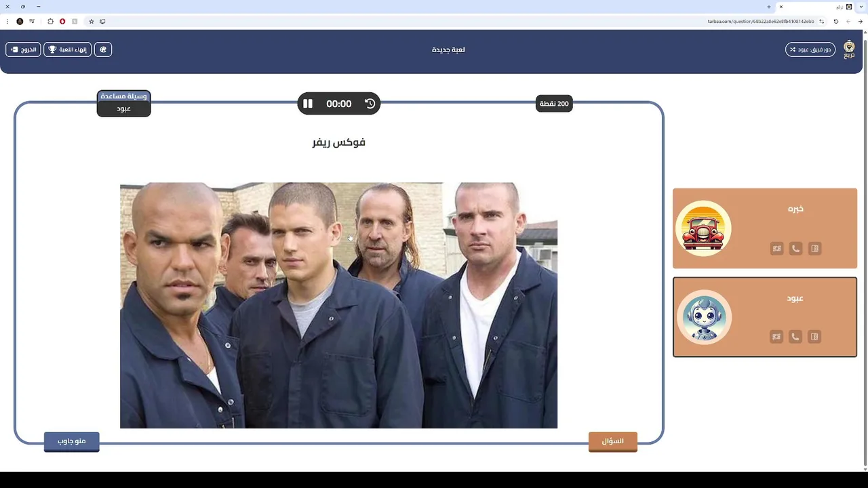Pause the question countdown timer
The height and width of the screenshot is (488, 868).
[x=308, y=104]
